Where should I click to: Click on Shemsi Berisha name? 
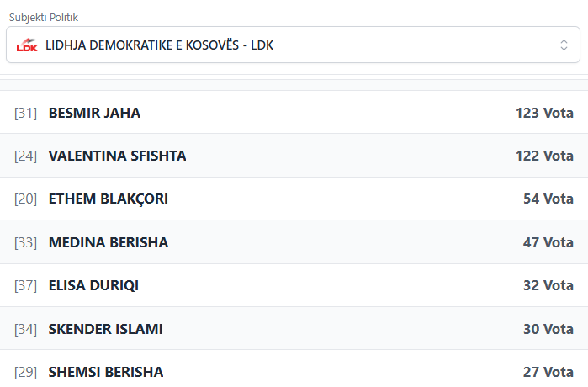click(x=106, y=372)
